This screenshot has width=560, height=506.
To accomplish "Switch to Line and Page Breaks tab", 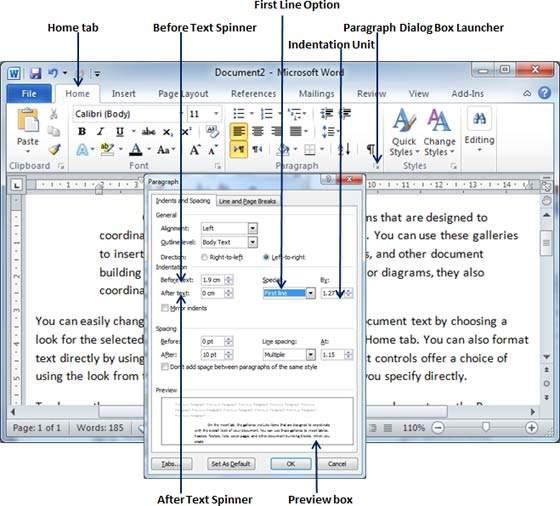I will point(247,201).
